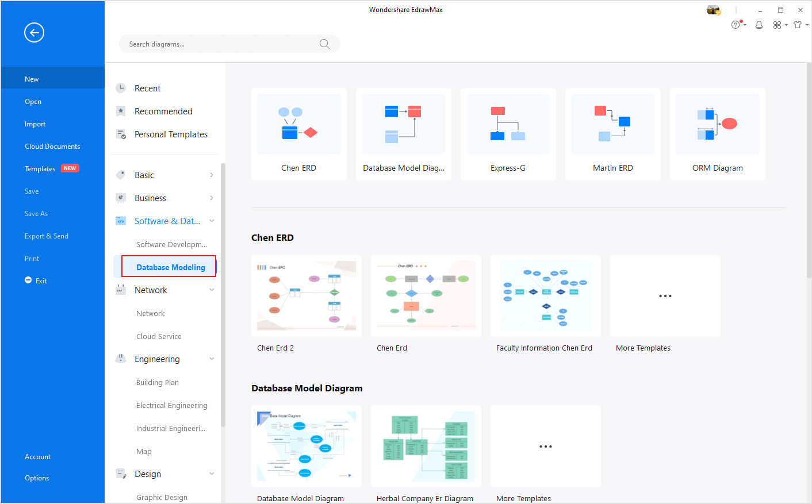Click the Exit icon in sidebar
This screenshot has height=504, width=812.
coord(28,280)
